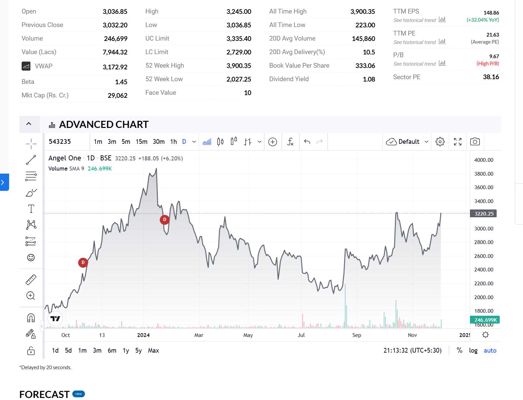
Task: Set chart interval to 3m in the top toolbar
Action: (112, 142)
